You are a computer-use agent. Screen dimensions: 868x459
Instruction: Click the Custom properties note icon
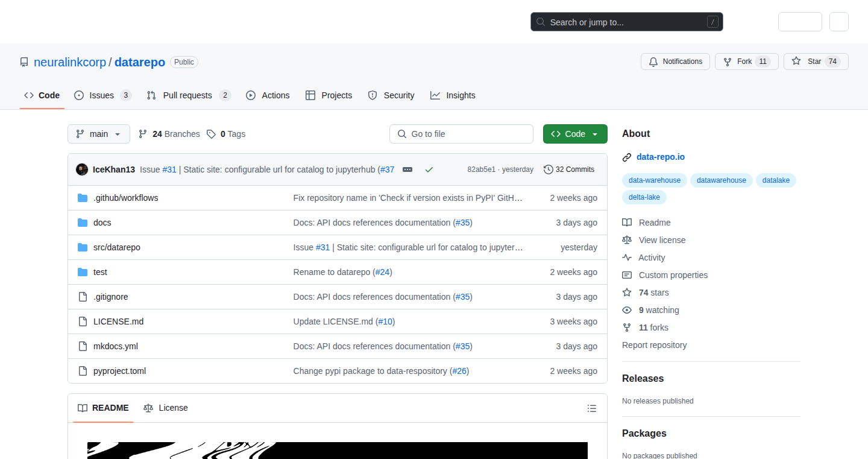pos(627,275)
